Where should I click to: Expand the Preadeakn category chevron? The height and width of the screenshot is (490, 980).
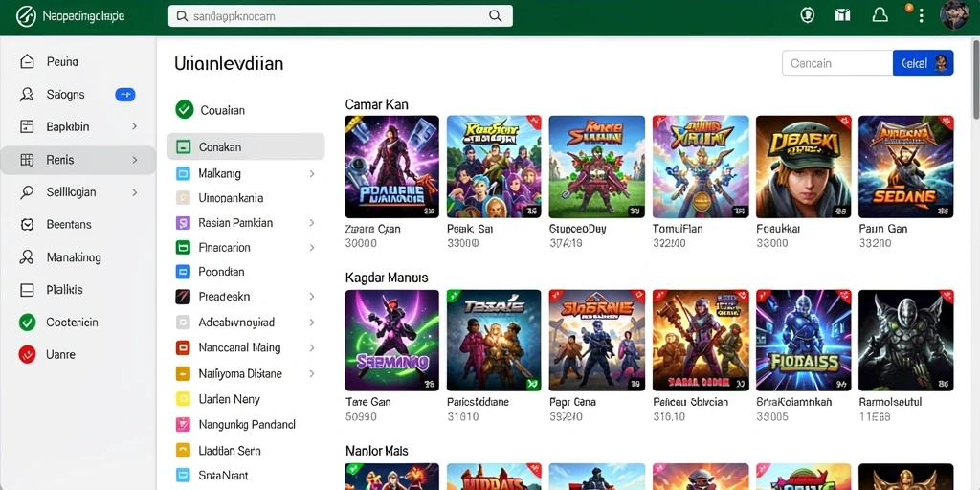[x=311, y=297]
